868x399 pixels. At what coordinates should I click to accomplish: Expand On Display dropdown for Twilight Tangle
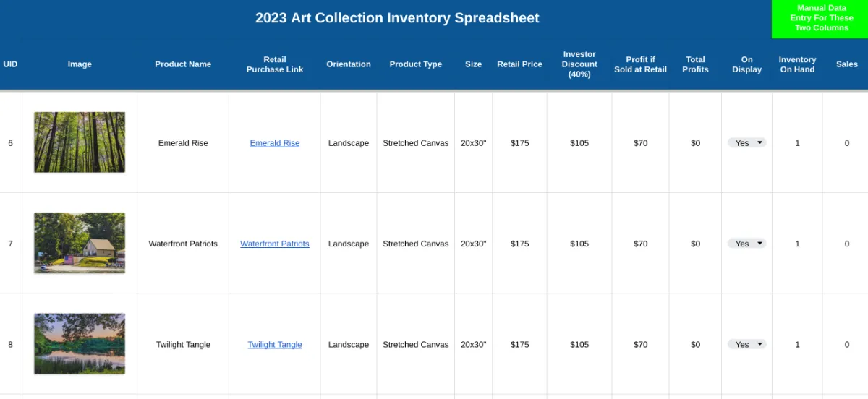pyautogui.click(x=746, y=345)
